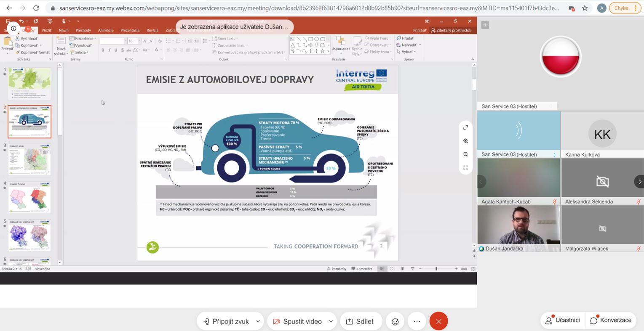Click the Bold icon in the ribbon
This screenshot has height=331, width=644.
click(x=102, y=50)
